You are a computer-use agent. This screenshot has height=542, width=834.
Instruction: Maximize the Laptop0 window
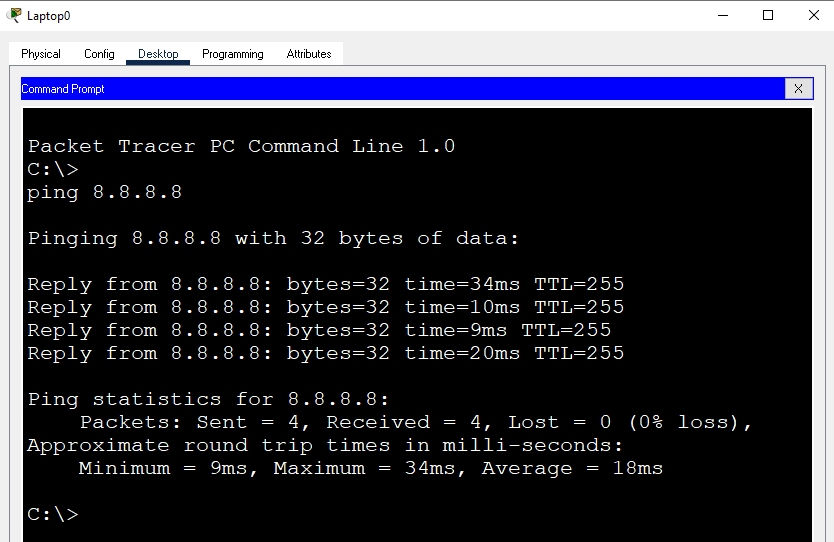(x=768, y=15)
